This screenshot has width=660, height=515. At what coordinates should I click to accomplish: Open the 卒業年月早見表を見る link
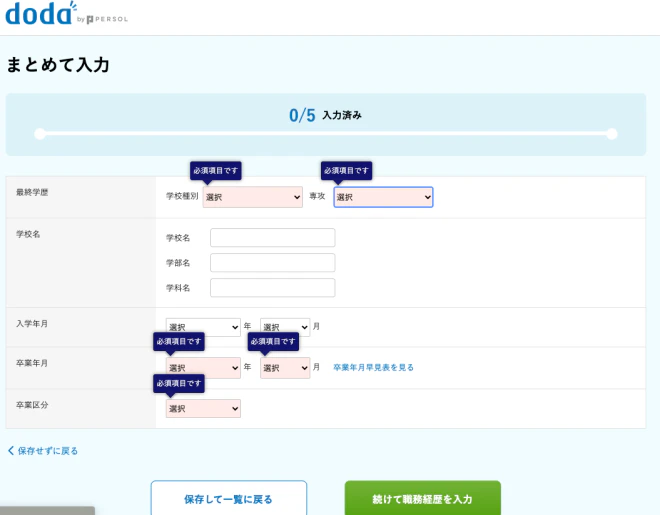pos(373,367)
